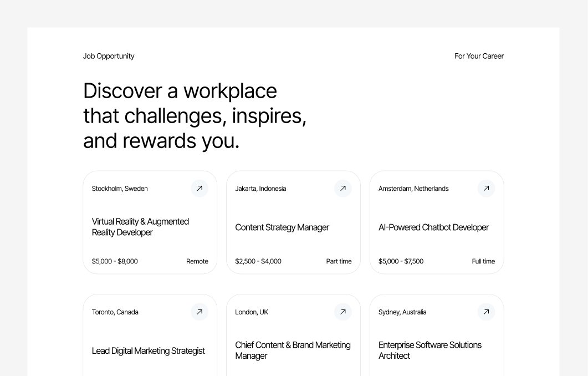Select the arrow icon on the Toronto job card
Image resolution: width=588 pixels, height=376 pixels.
tap(200, 312)
